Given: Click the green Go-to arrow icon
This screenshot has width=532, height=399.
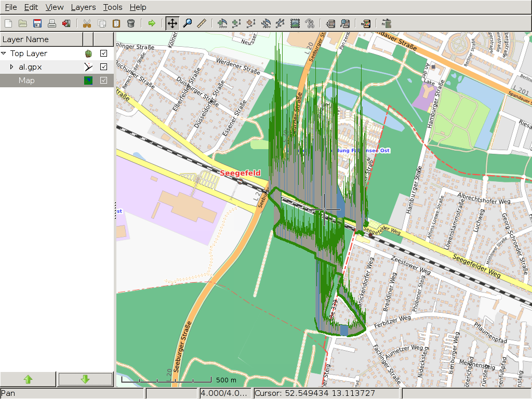Looking at the screenshot, I should click(x=152, y=23).
